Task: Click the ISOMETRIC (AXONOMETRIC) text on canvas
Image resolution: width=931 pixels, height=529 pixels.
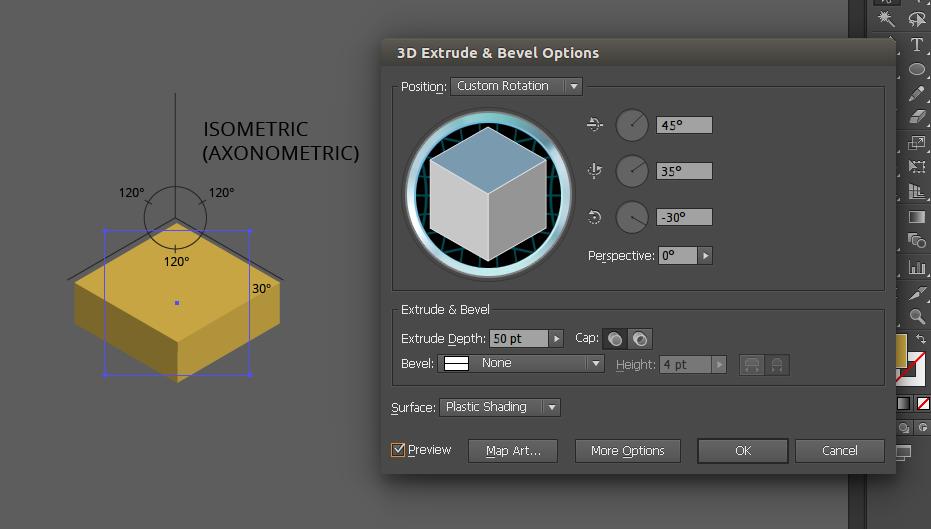Action: pyautogui.click(x=280, y=141)
